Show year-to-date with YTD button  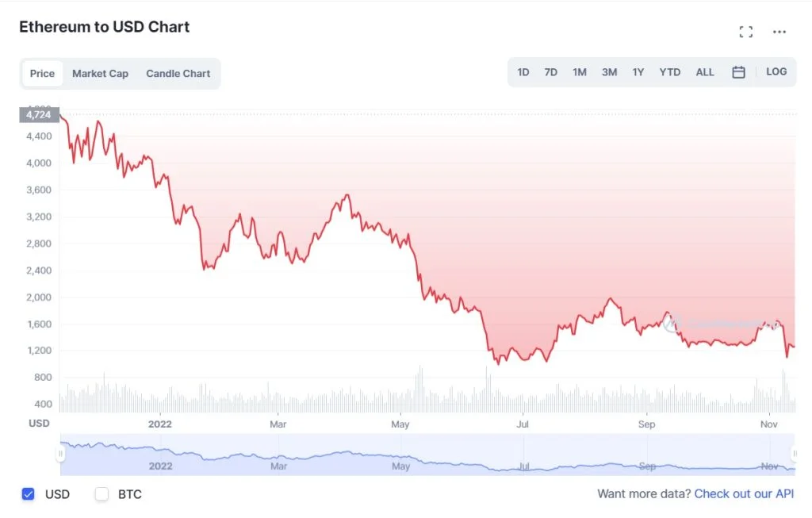point(670,72)
